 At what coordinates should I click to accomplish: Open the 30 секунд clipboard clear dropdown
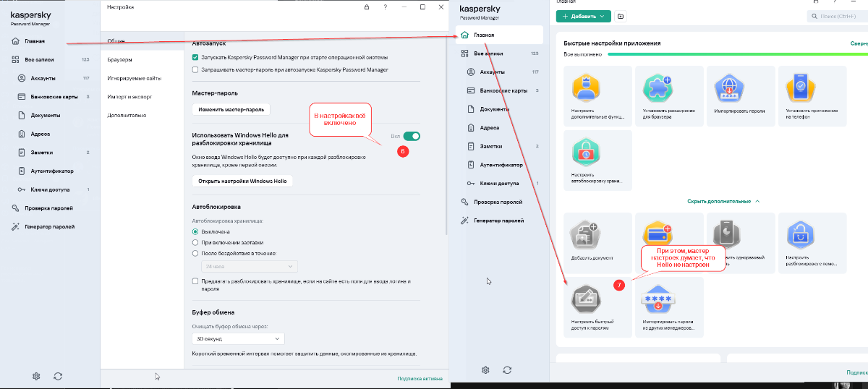(238, 338)
